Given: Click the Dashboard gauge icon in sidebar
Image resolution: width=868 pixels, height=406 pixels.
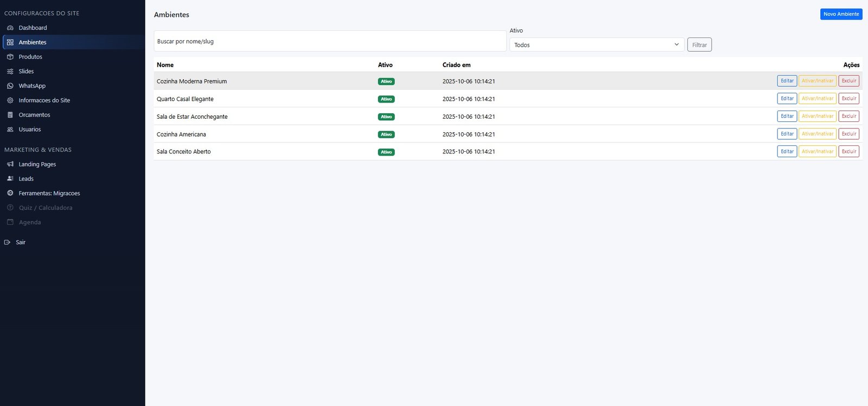Looking at the screenshot, I should click(10, 28).
